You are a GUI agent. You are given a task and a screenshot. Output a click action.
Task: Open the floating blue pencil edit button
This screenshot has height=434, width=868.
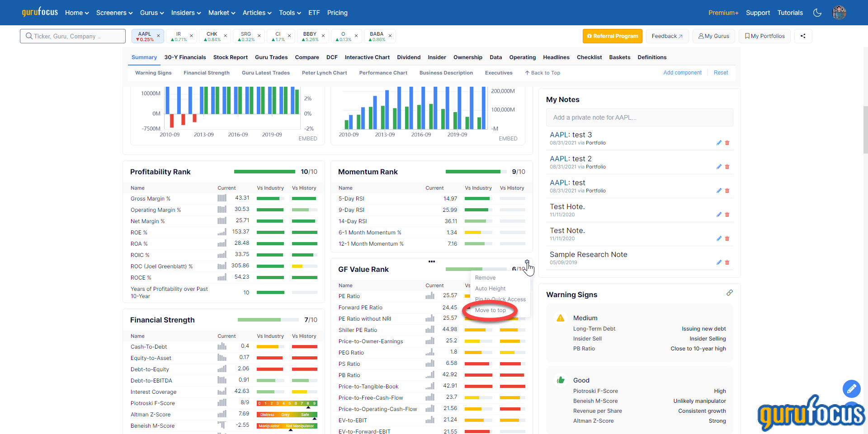(x=852, y=389)
